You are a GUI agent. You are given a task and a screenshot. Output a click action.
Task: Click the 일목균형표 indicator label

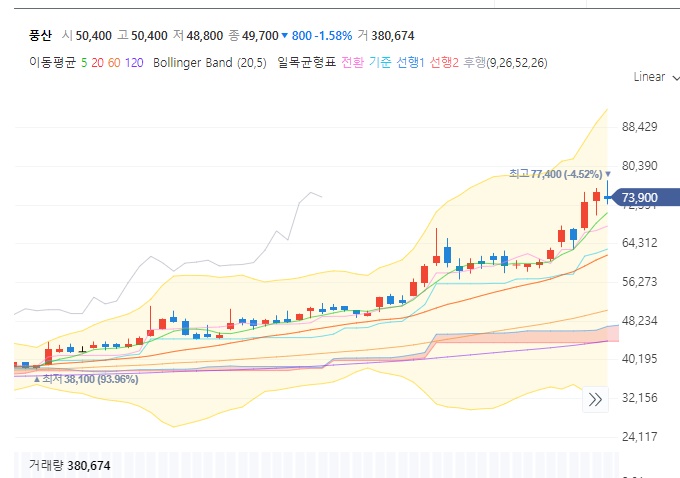(x=307, y=62)
